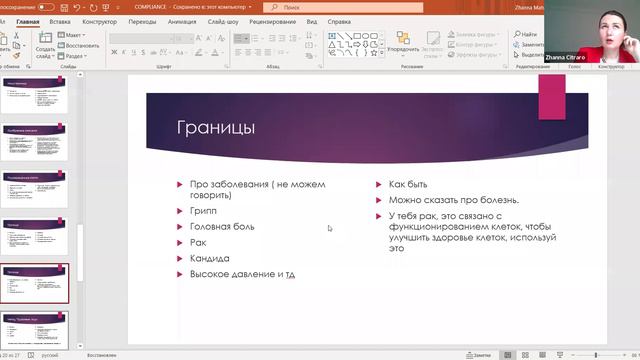Expand the Макет layout dropdown

[x=71, y=35]
